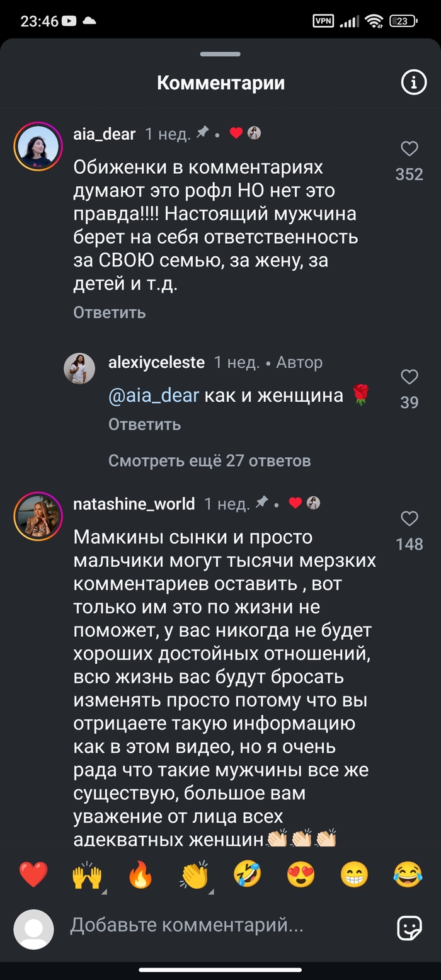Insert the clapping hands emoji
This screenshot has width=441, height=980.
[194, 875]
